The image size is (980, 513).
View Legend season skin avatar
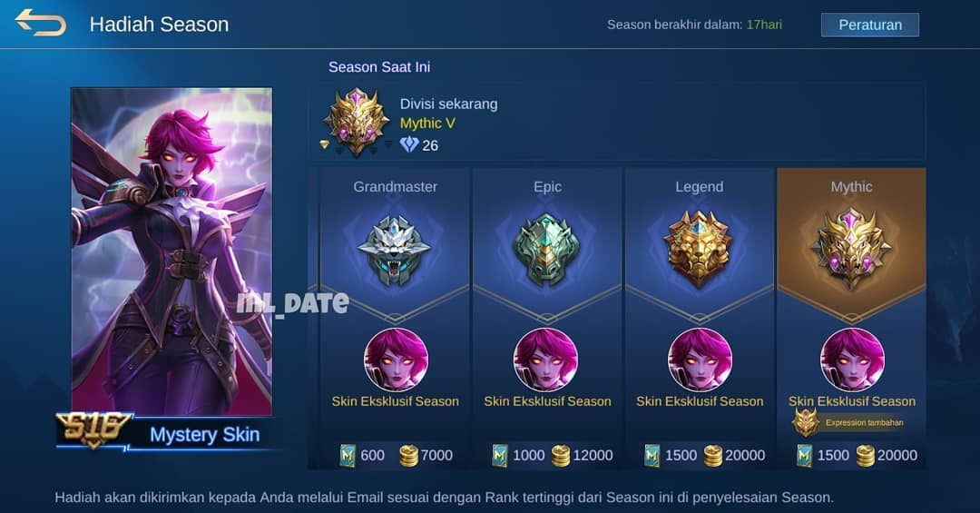click(x=700, y=360)
